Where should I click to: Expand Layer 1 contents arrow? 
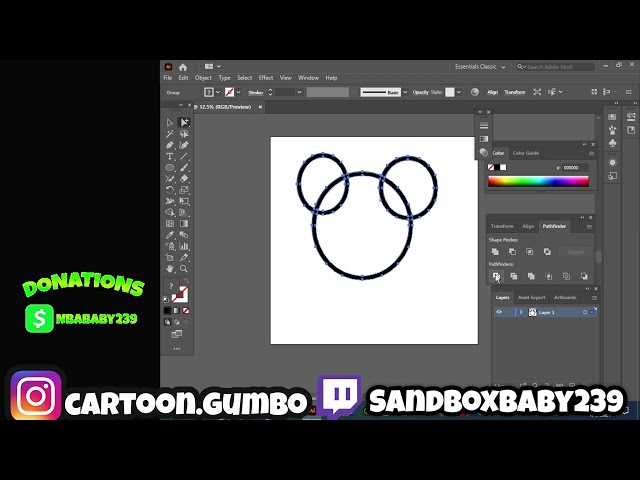tap(521, 312)
